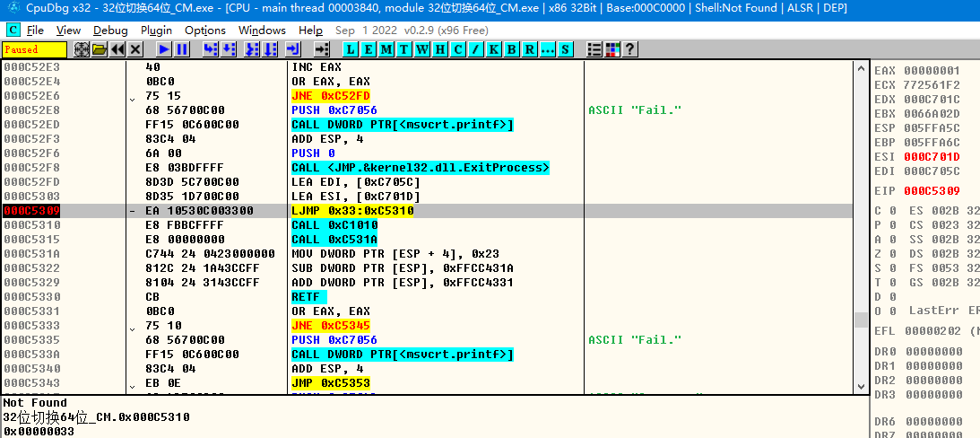Show Breakpoints window (B button)
The height and width of the screenshot is (438, 980).
point(513,50)
